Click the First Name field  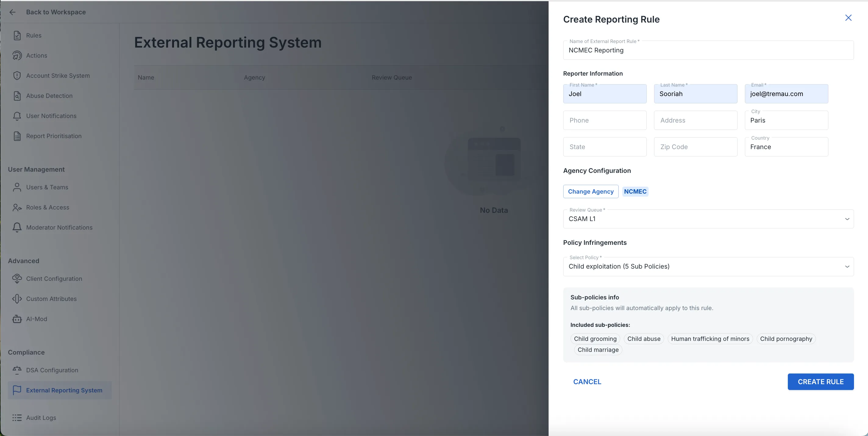click(x=604, y=94)
